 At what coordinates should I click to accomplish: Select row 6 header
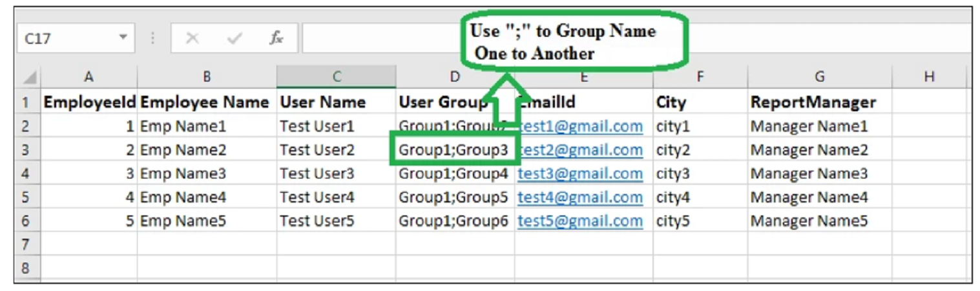[26, 221]
